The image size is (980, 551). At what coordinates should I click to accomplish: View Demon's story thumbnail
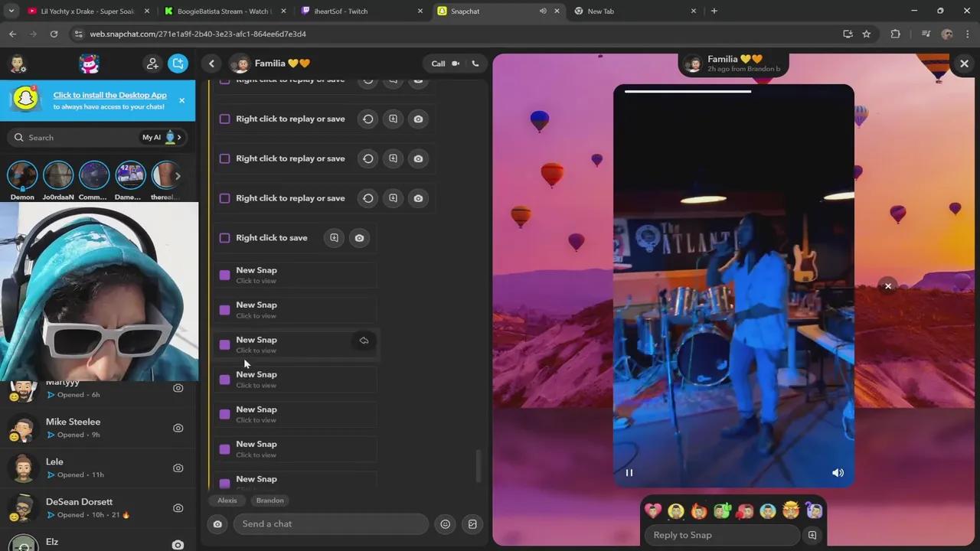22,175
